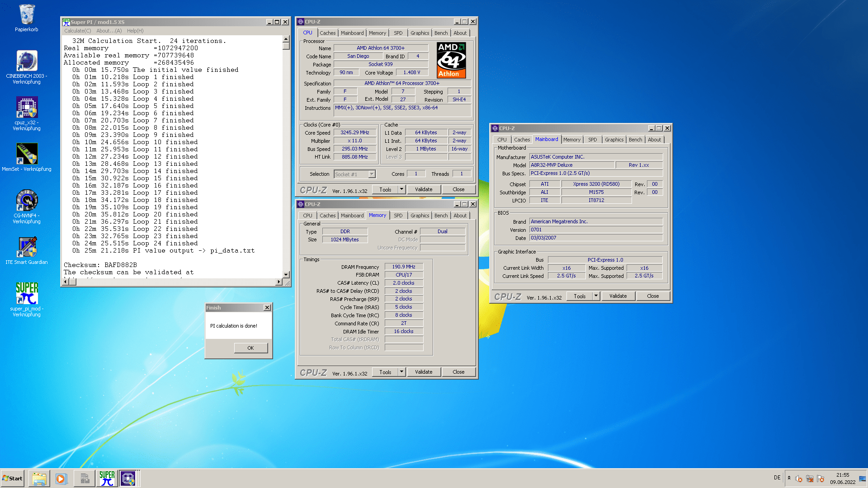Click Core Speed value 3245.29 MHz

[355, 133]
